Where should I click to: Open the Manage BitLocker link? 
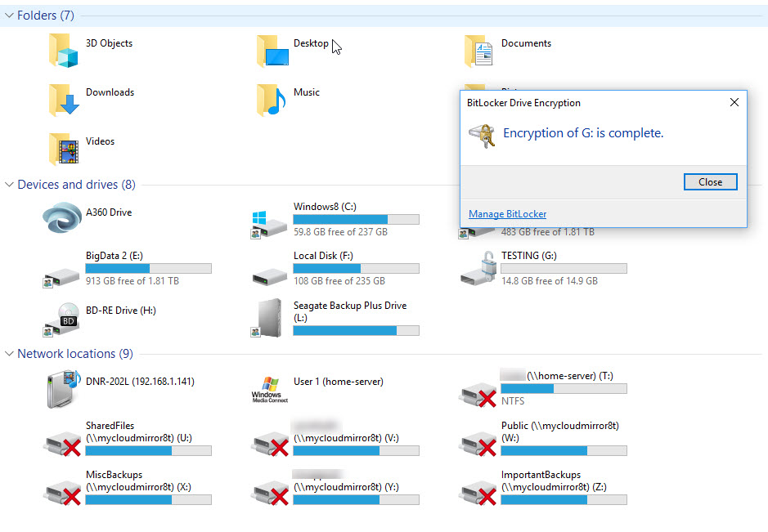pyautogui.click(x=507, y=214)
